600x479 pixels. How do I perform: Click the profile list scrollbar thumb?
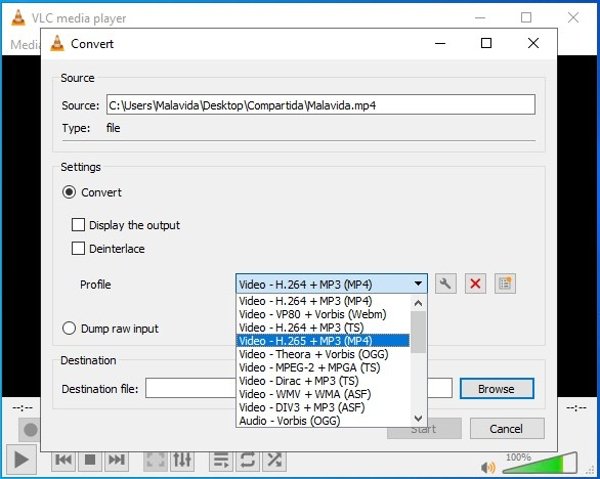(418, 332)
